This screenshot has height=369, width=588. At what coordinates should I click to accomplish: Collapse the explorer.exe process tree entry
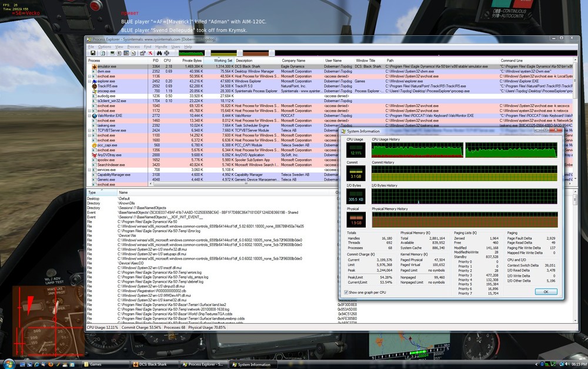pyautogui.click(x=89, y=81)
